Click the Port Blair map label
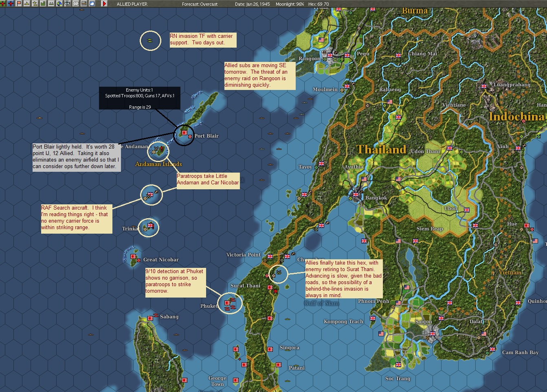The width and height of the screenshot is (547, 392). pos(206,136)
